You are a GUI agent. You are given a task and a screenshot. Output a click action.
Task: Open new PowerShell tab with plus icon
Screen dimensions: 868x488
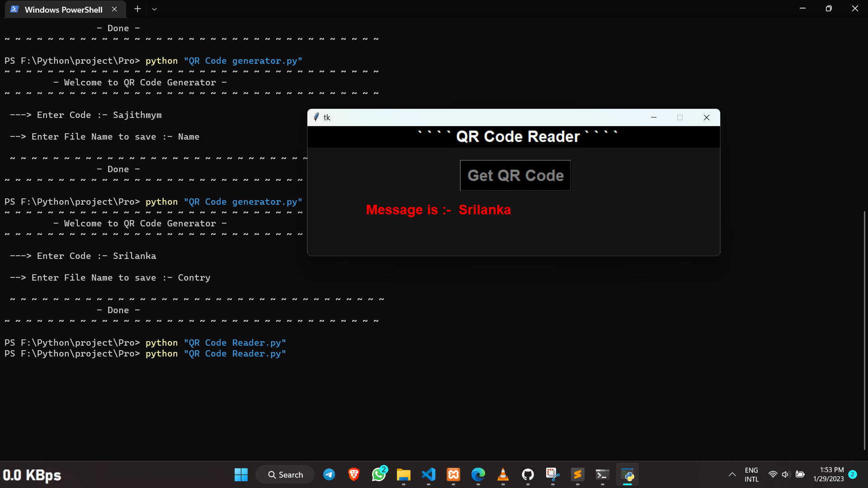(137, 9)
